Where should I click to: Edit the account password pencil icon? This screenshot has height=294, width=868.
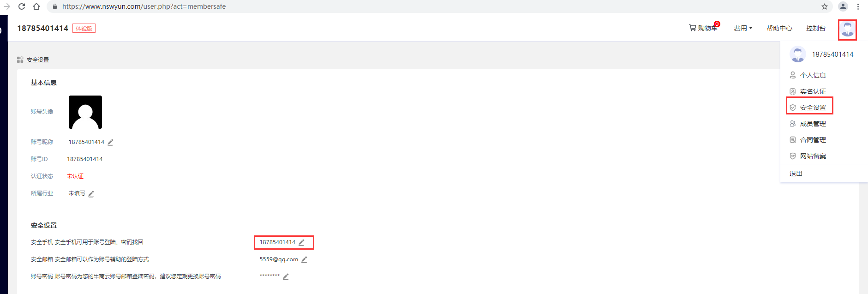coord(286,277)
